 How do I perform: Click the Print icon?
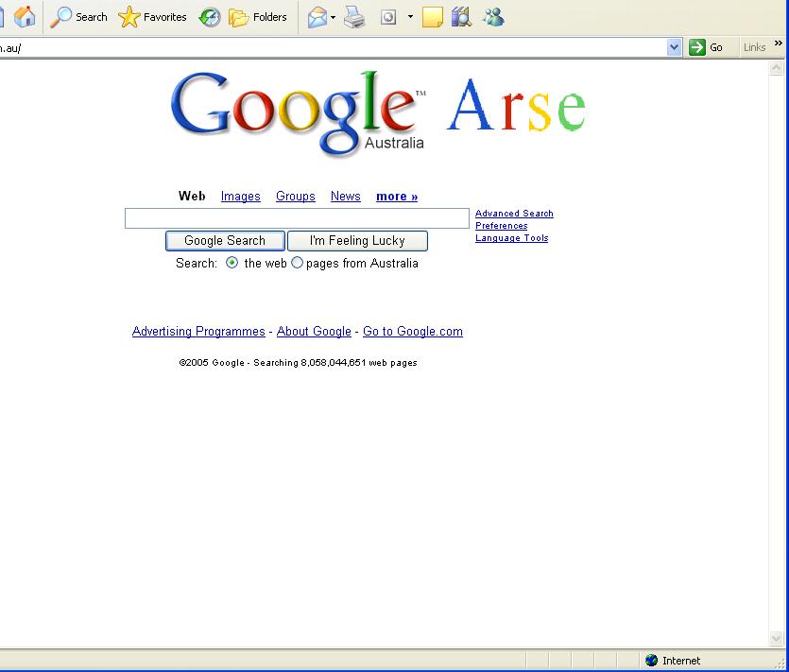[354, 17]
